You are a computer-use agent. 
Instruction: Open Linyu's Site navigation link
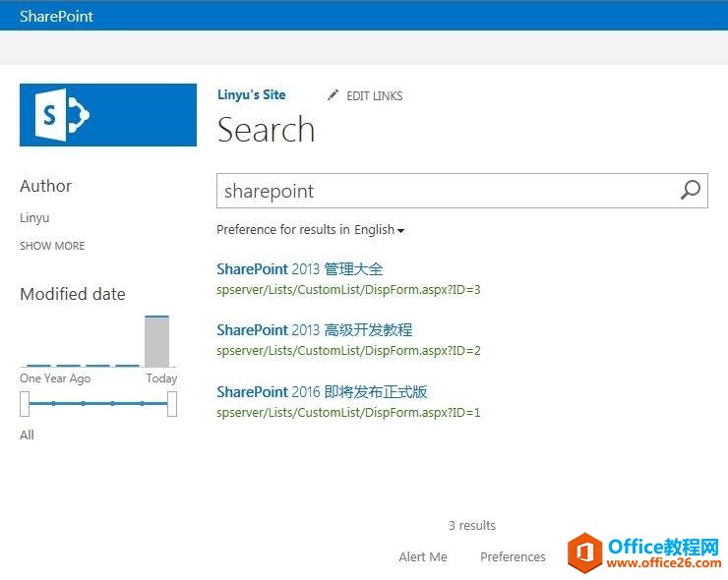pyautogui.click(x=251, y=94)
